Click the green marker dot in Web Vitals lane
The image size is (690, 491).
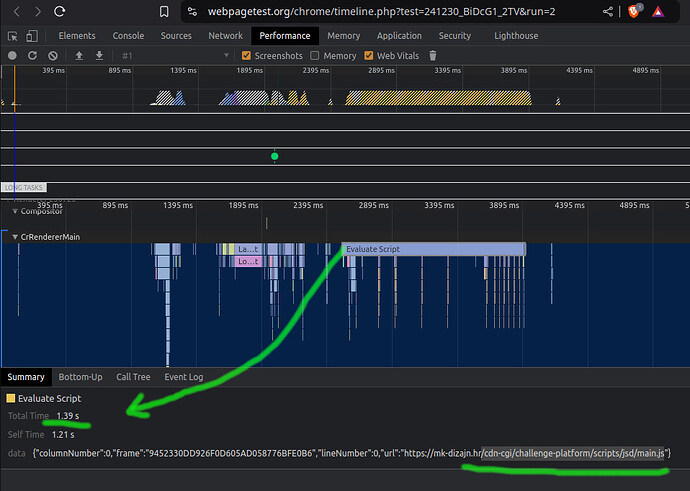coord(275,156)
